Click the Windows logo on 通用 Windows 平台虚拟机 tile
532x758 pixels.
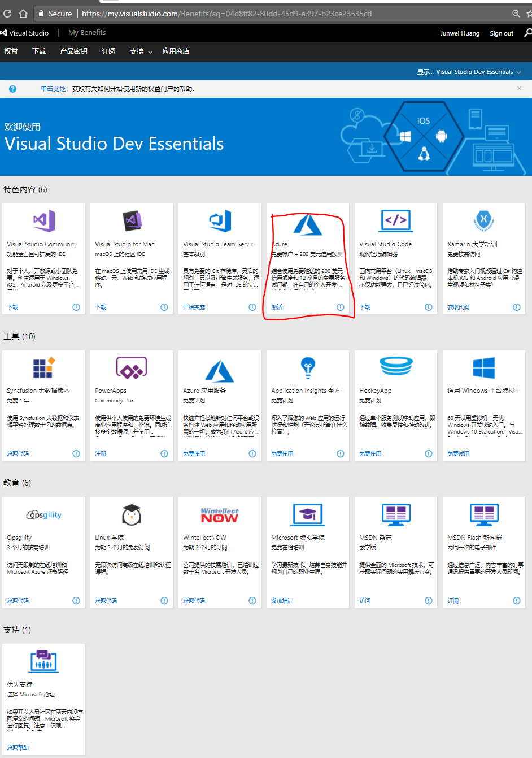(483, 367)
